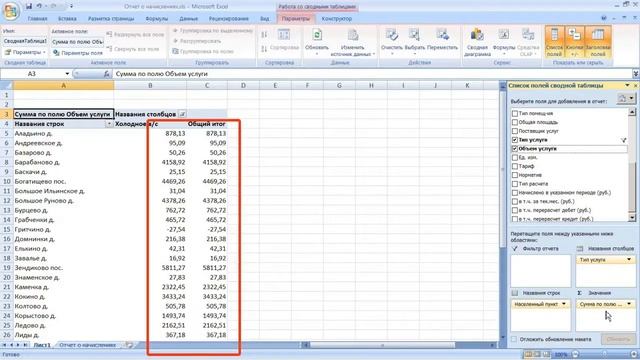Click the fx insert function icon
Screen dimensions: 640x360
tap(107, 74)
